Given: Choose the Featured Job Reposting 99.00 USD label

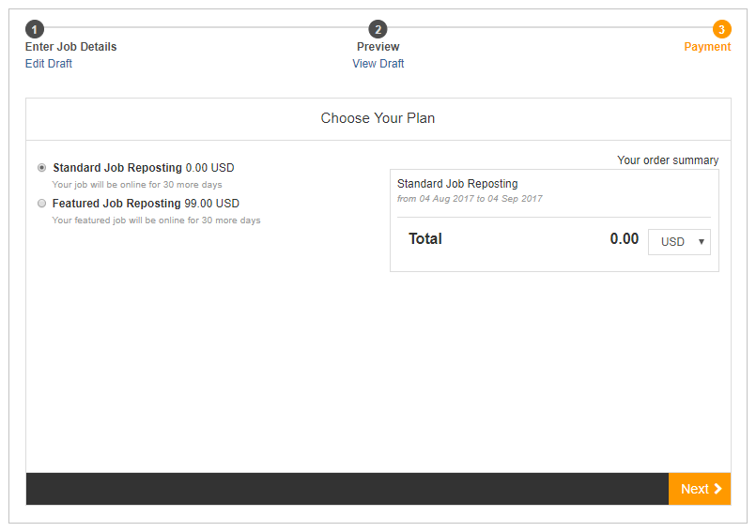Looking at the screenshot, I should (146, 204).
